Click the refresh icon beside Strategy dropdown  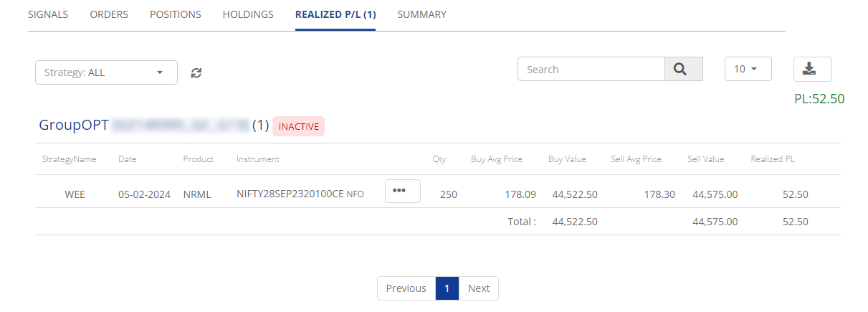click(196, 72)
